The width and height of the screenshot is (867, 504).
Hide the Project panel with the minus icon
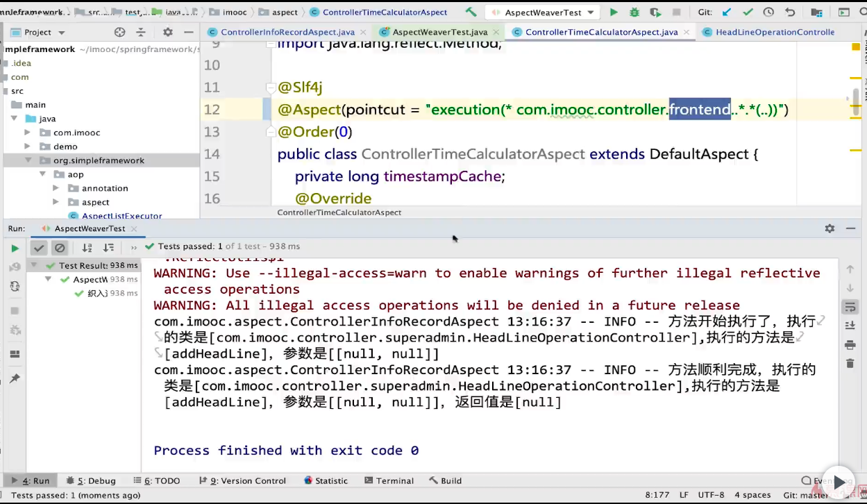click(x=188, y=32)
